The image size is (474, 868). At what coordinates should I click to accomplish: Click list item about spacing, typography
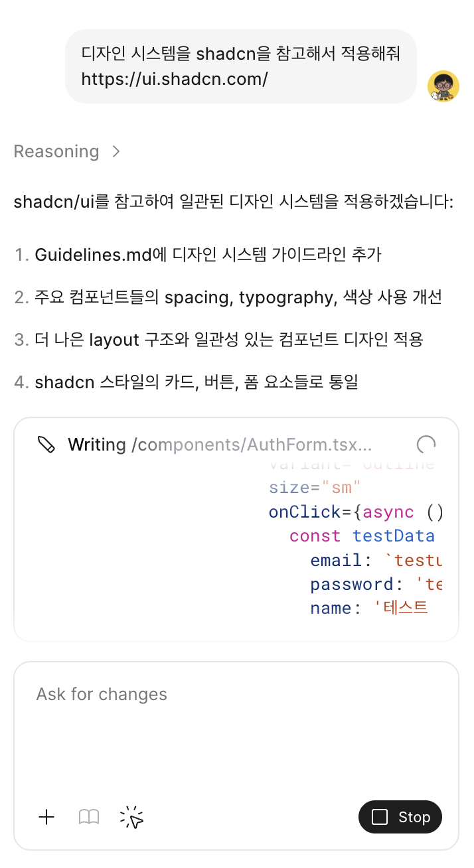pyautogui.click(x=238, y=297)
